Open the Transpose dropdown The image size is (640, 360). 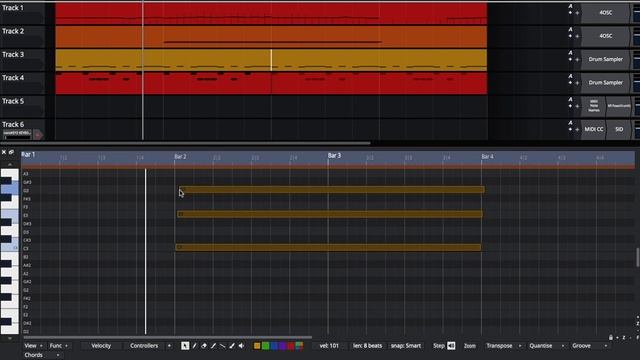pyautogui.click(x=503, y=346)
